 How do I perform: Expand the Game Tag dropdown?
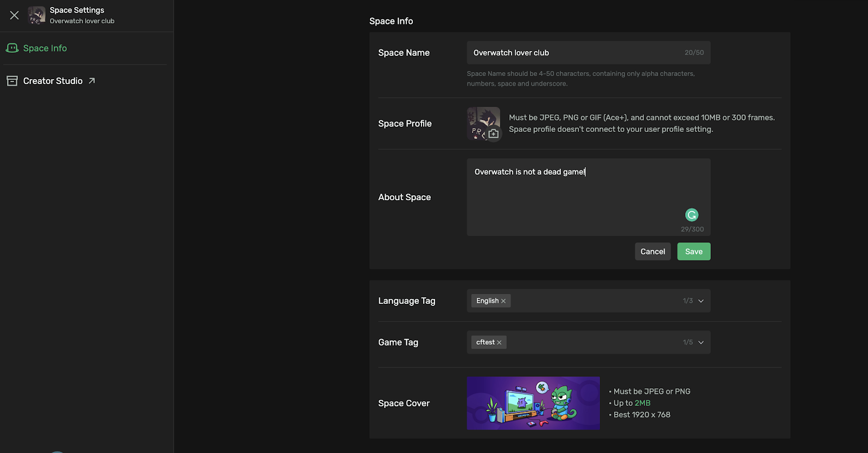[701, 343]
